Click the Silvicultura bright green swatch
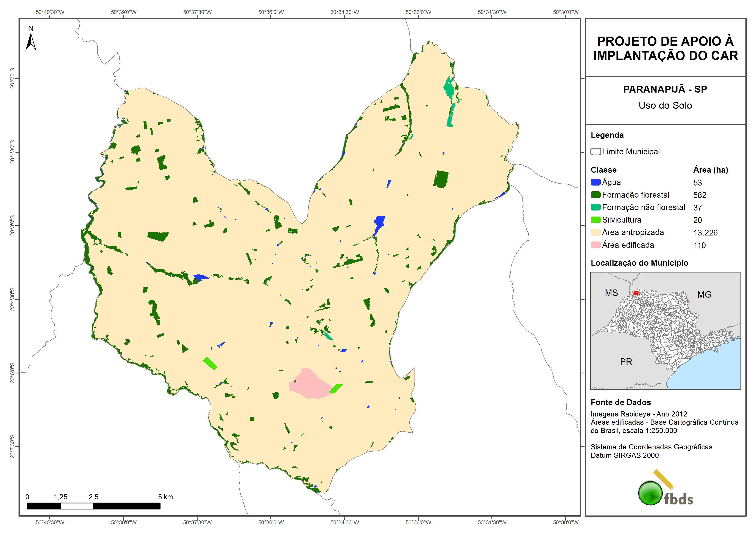This screenshot has height=534, width=756. [595, 220]
